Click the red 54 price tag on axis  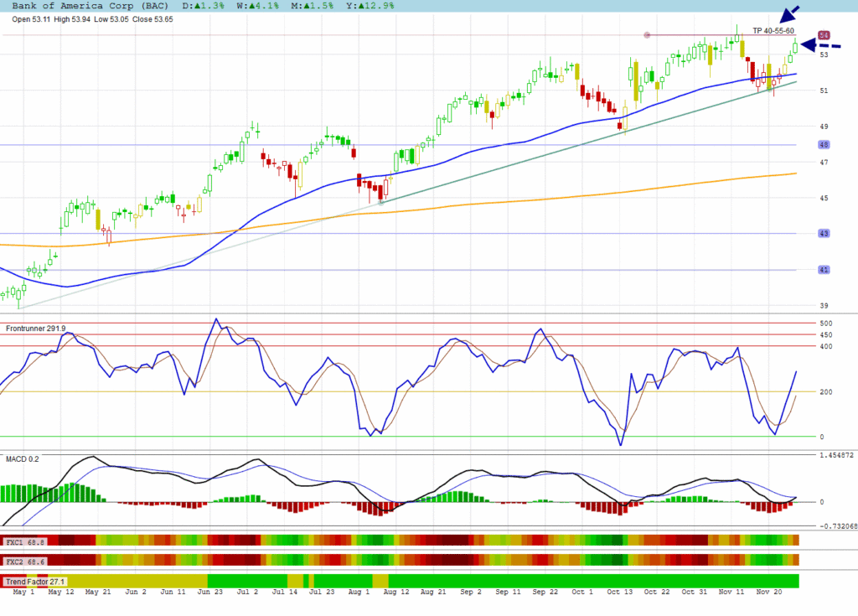pos(824,35)
